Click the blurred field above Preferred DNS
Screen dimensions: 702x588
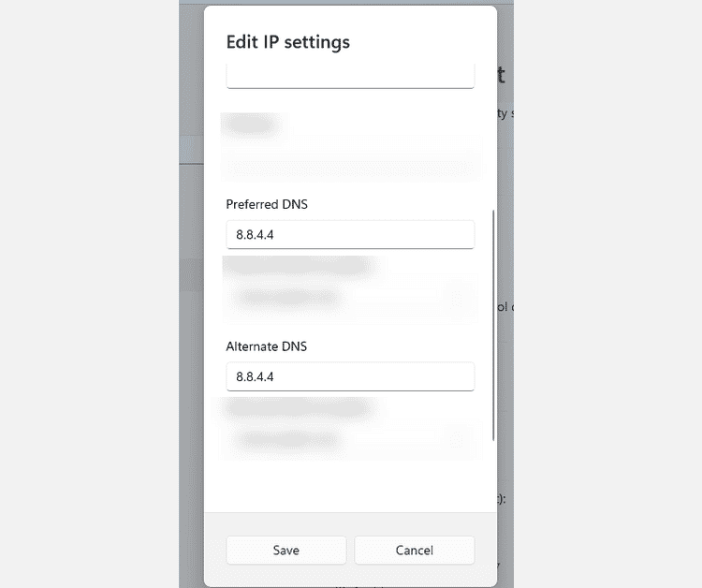[350, 167]
